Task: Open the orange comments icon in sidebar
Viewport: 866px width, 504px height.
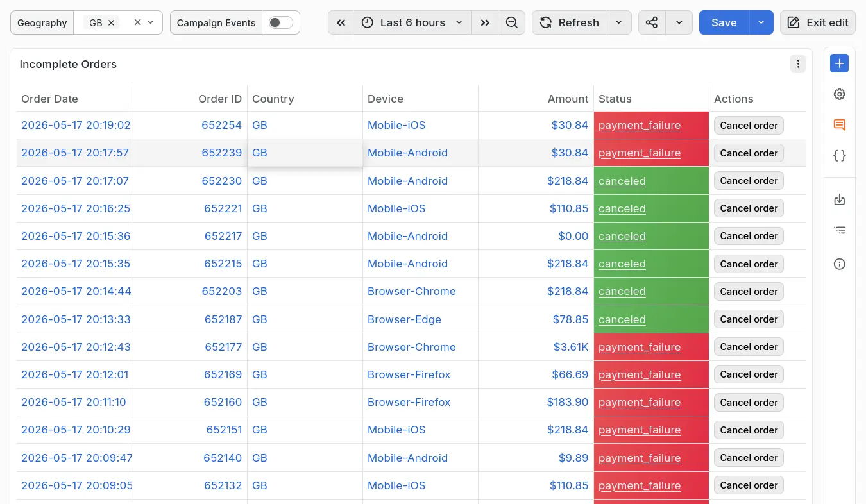Action: [840, 125]
